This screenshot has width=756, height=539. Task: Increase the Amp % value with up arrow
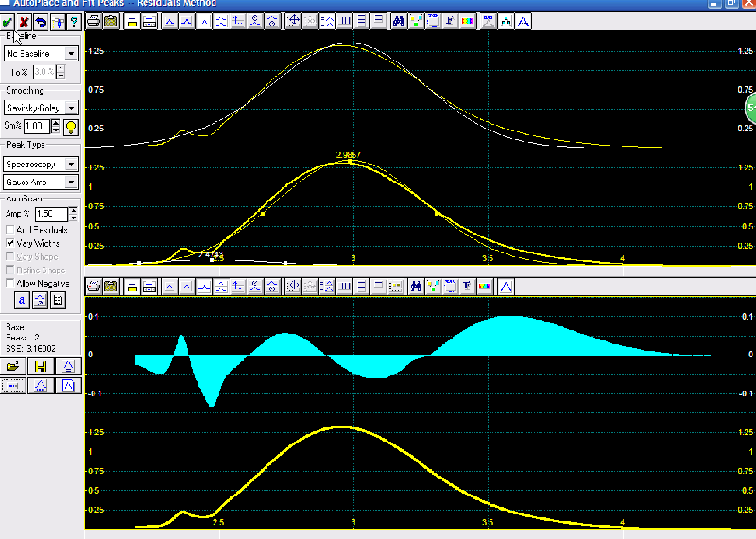pyautogui.click(x=74, y=210)
